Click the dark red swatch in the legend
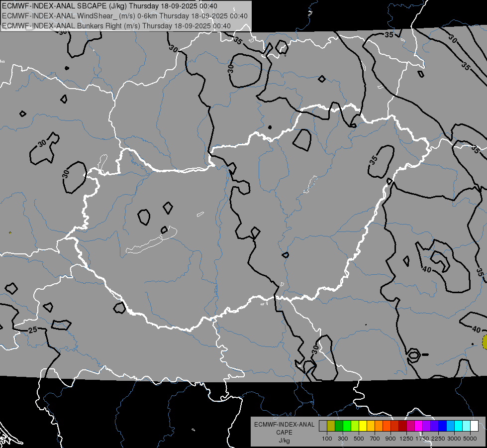Screen dimensions: 487x448 click(x=402, y=426)
